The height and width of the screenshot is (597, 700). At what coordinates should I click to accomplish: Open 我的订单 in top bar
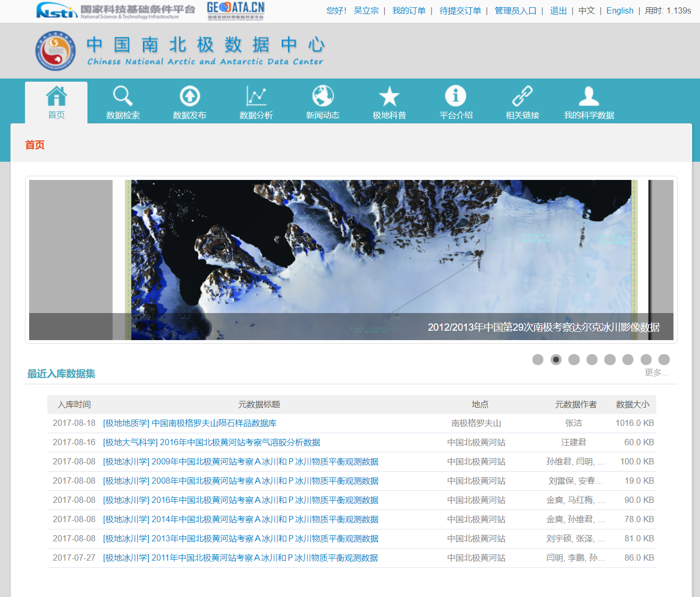(x=409, y=10)
